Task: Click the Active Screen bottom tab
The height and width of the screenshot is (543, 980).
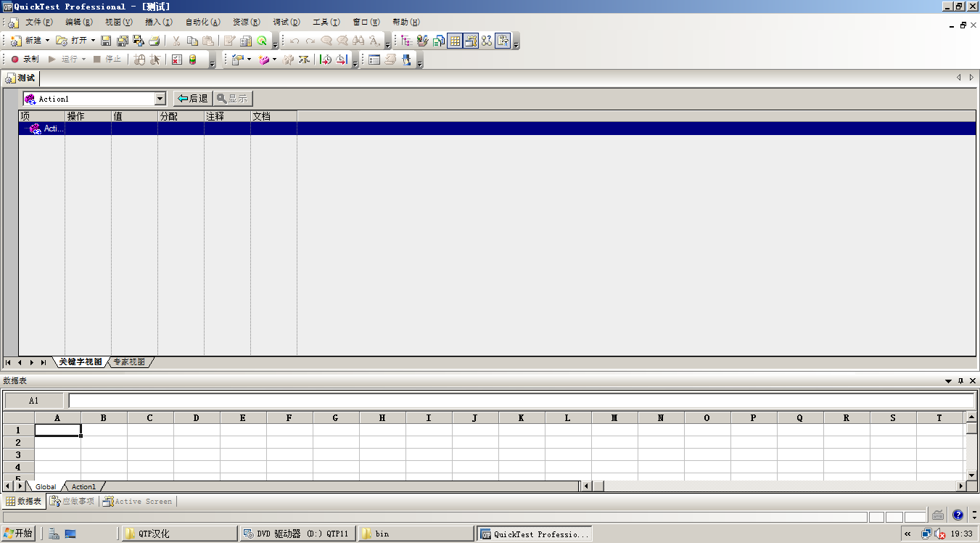Action: point(138,501)
